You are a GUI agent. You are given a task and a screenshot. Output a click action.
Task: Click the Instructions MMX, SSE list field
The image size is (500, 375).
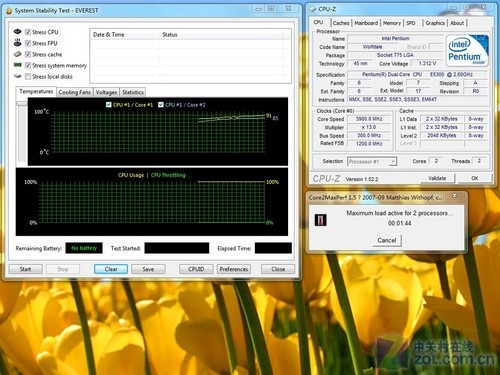click(417, 99)
